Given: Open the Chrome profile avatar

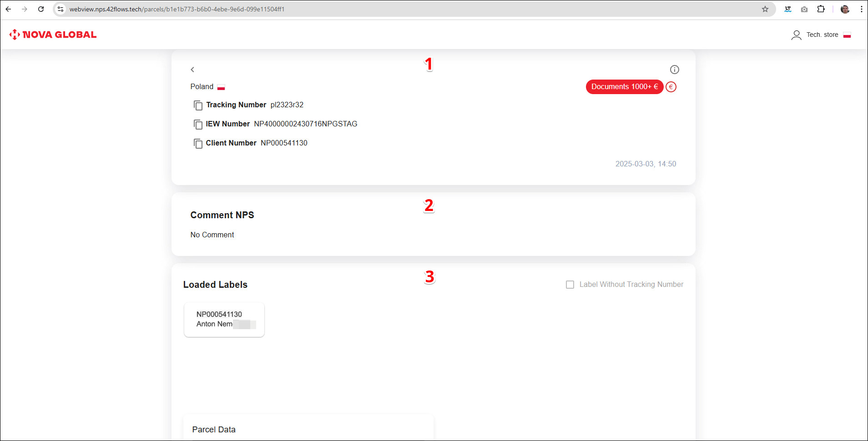Looking at the screenshot, I should point(845,9).
